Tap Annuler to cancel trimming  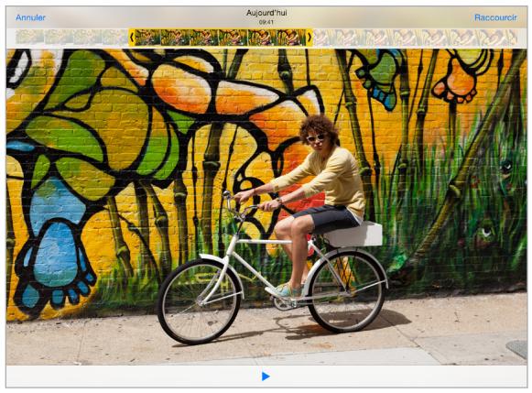(x=30, y=17)
